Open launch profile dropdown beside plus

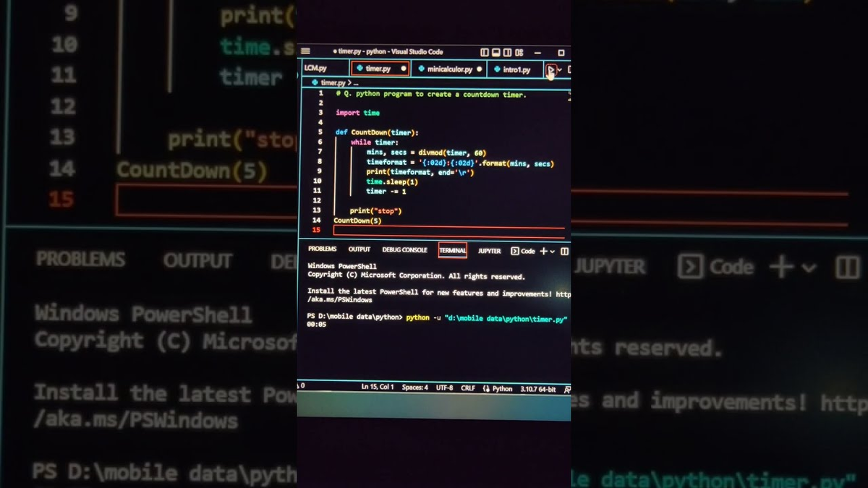[553, 251]
